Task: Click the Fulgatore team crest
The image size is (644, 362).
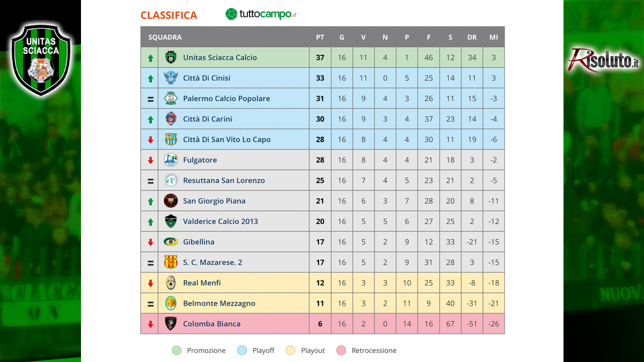Action: (x=171, y=160)
